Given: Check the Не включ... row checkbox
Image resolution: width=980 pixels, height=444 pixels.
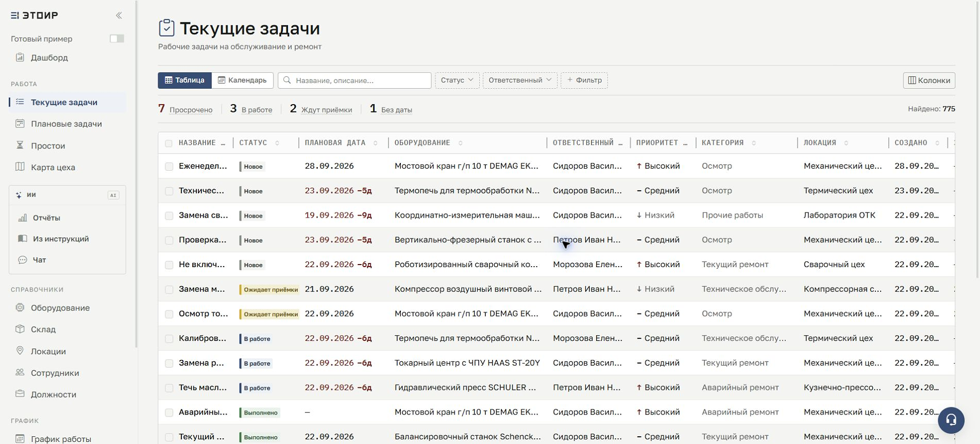Looking at the screenshot, I should [x=168, y=265].
